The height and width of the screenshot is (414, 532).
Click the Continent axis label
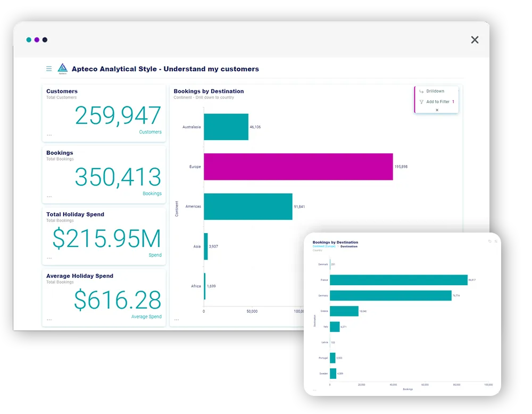[177, 209]
